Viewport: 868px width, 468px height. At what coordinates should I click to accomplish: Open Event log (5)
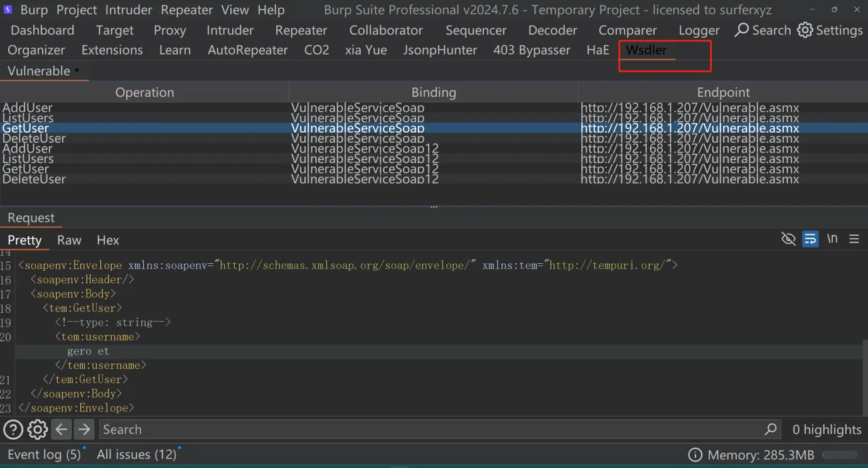click(44, 454)
